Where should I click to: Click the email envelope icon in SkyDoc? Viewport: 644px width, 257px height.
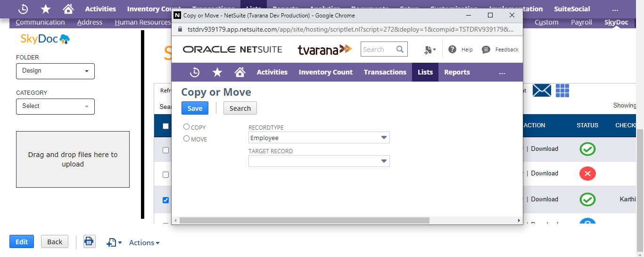542,90
